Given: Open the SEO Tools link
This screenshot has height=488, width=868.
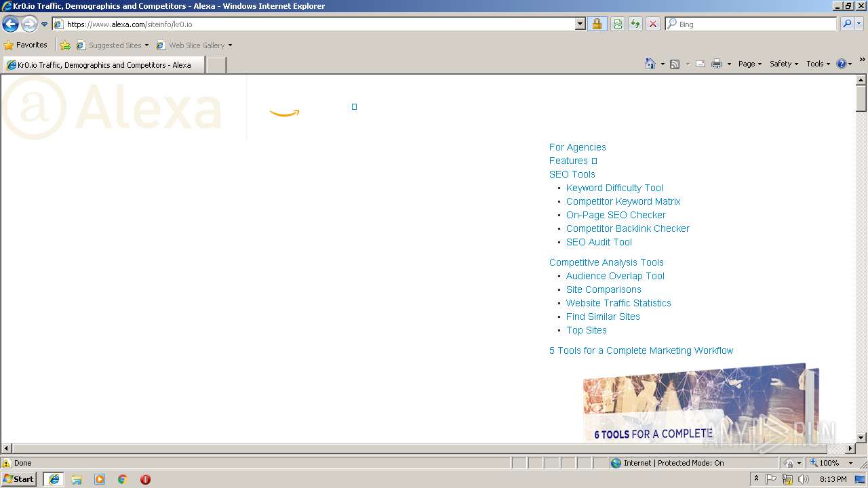Looking at the screenshot, I should click(572, 174).
